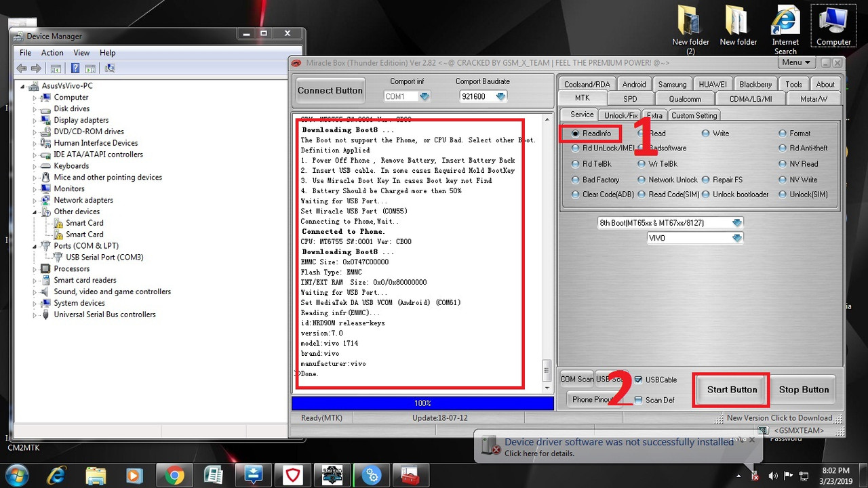The height and width of the screenshot is (488, 868).
Task: Select the Unlock bootloader radio option
Action: (x=706, y=195)
